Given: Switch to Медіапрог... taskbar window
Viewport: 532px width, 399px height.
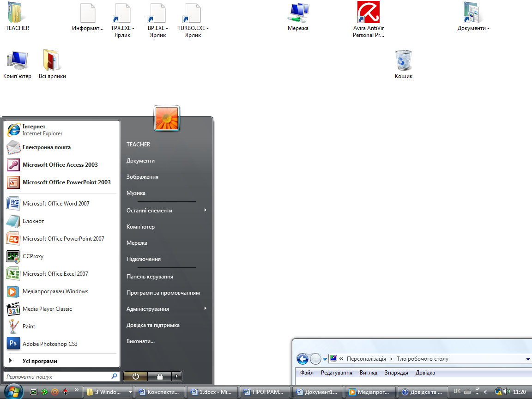Looking at the screenshot, I should point(370,392).
